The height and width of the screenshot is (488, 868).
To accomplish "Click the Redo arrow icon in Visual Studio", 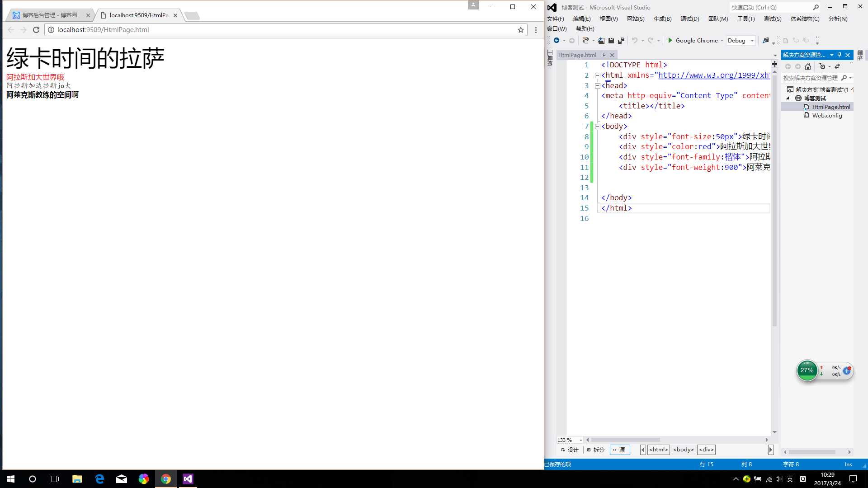I will click(x=651, y=41).
